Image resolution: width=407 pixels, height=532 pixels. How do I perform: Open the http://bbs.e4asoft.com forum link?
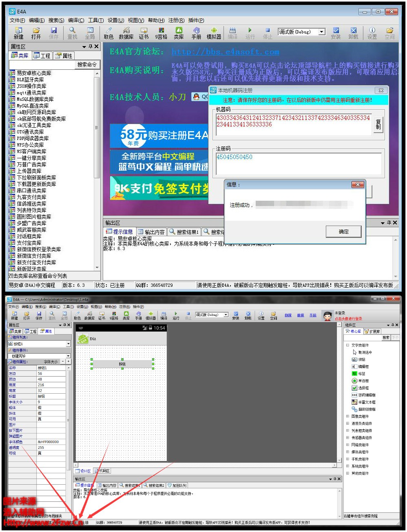pyautogui.click(x=225, y=52)
